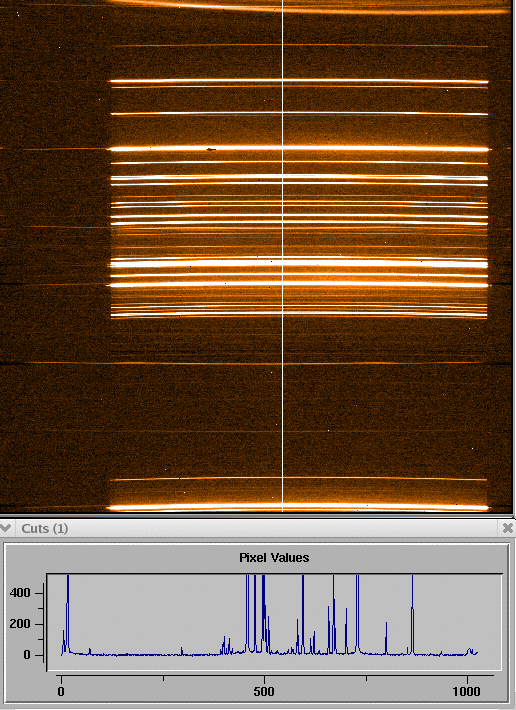516x710 pixels.
Task: Click the 400 label on the y-axis
Action: tap(20, 593)
